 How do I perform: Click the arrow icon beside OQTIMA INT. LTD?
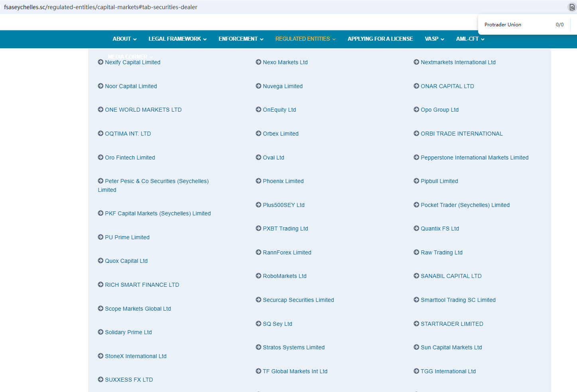(100, 133)
